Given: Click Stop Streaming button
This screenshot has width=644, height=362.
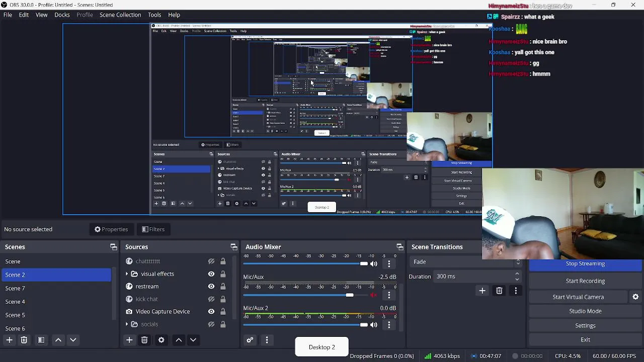Looking at the screenshot, I should click(x=585, y=263).
